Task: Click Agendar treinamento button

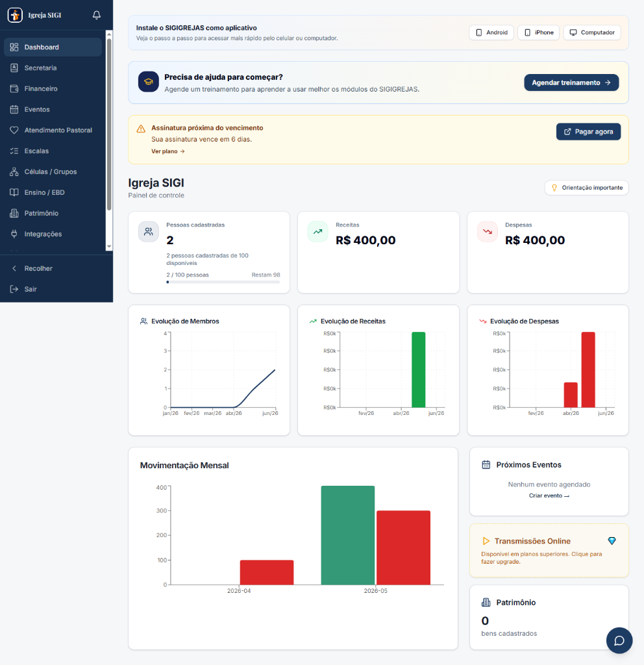Action: click(571, 82)
